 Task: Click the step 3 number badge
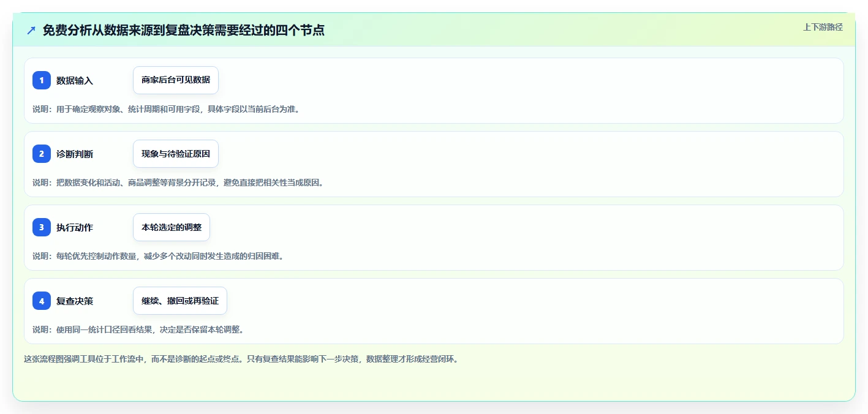pyautogui.click(x=42, y=227)
